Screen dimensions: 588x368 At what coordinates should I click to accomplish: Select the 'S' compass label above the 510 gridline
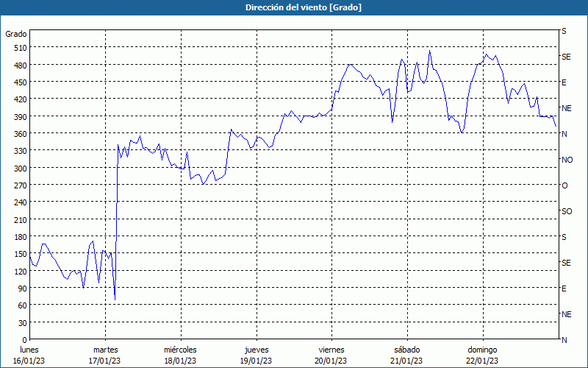pyautogui.click(x=564, y=31)
